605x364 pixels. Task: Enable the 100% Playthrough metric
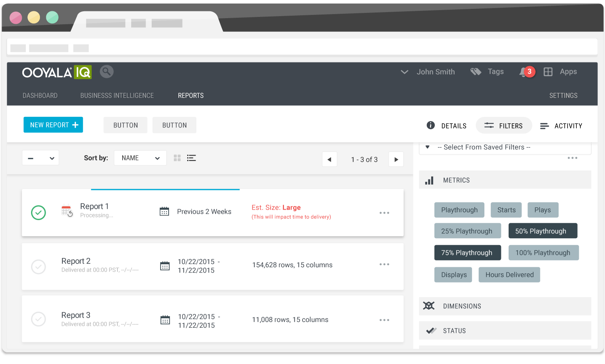click(544, 253)
